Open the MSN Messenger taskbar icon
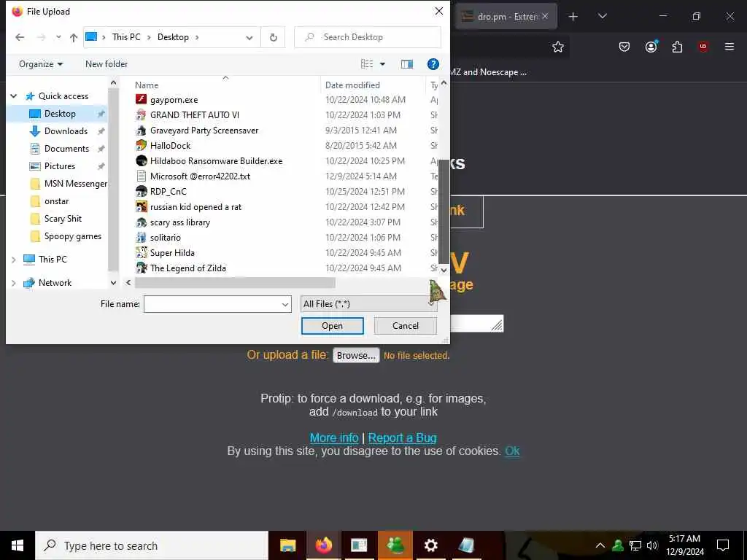 coord(395,545)
